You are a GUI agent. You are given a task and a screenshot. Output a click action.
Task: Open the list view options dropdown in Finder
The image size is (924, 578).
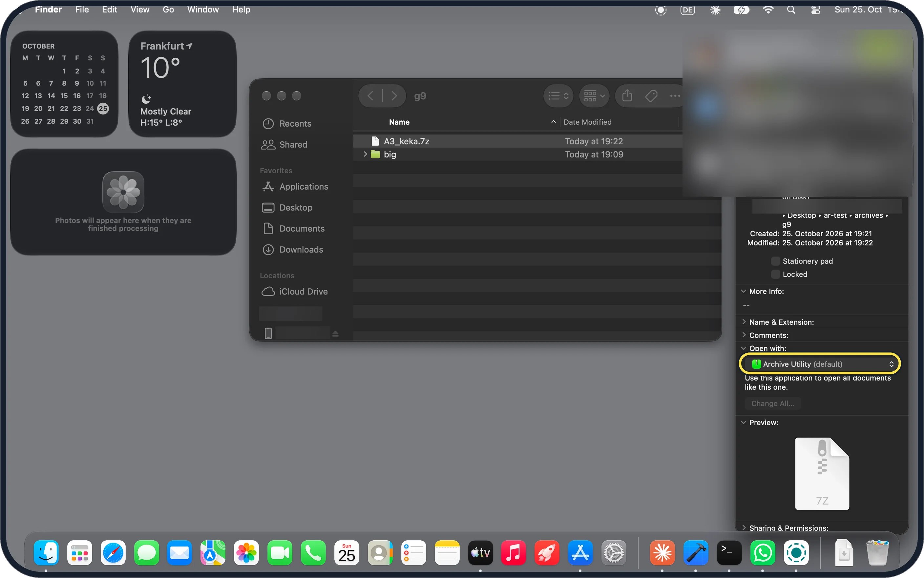click(x=558, y=95)
